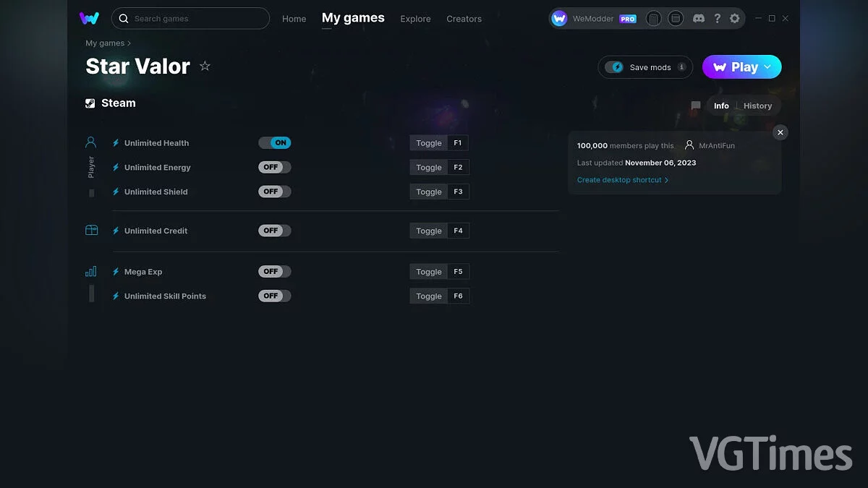Select the Info tab
Screen dimensions: 868x488
721,106
